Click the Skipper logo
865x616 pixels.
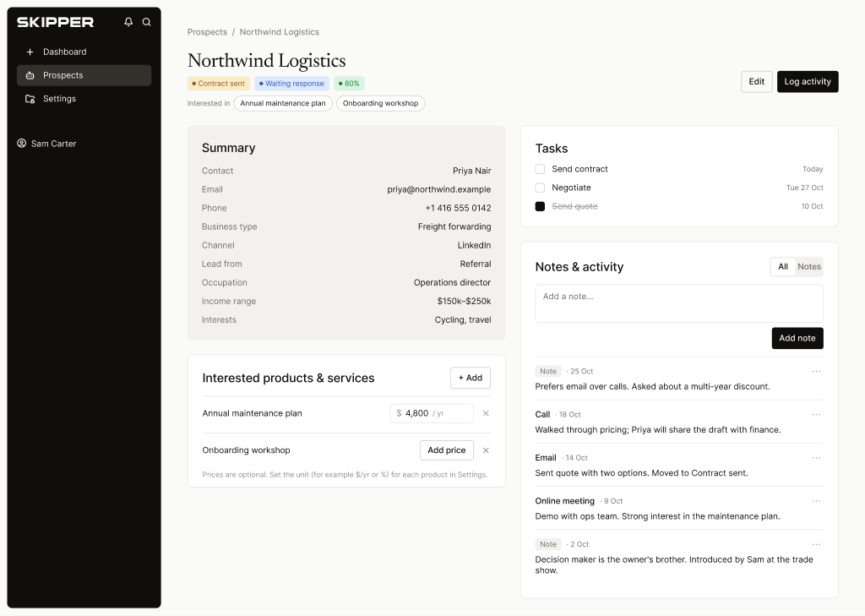pyautogui.click(x=55, y=22)
